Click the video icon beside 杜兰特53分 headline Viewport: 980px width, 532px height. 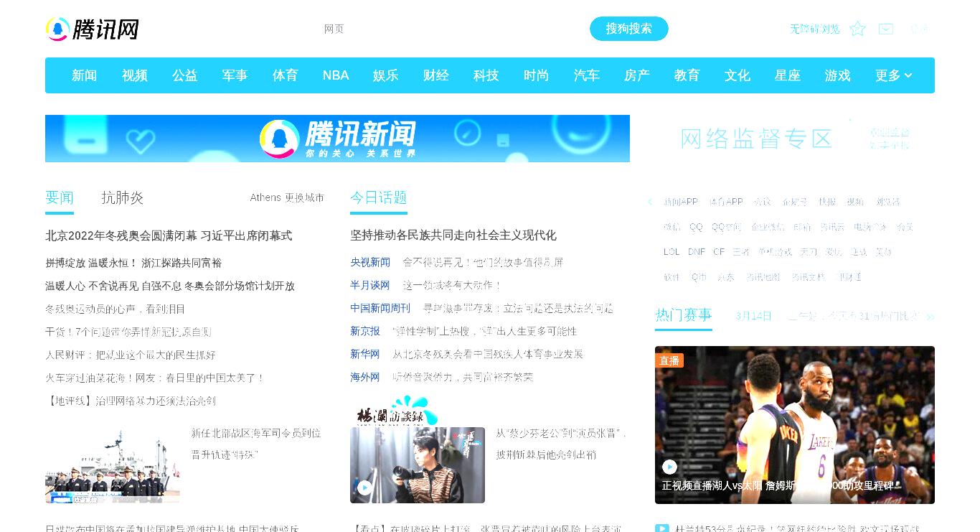pyautogui.click(x=661, y=530)
